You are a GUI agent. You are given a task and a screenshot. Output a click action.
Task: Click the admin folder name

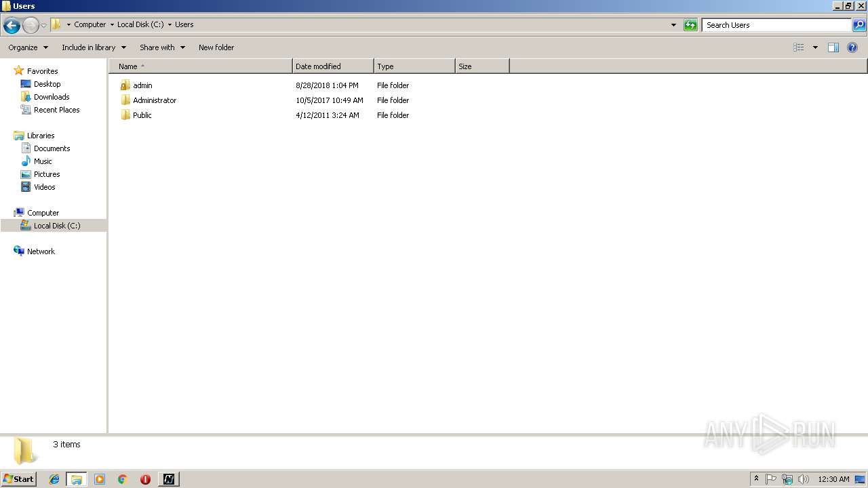pos(142,85)
